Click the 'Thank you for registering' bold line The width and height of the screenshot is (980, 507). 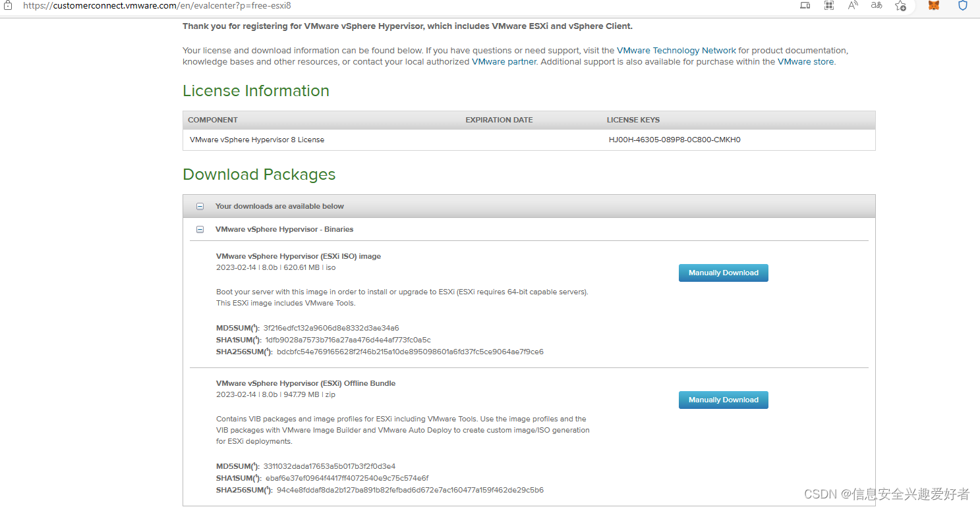coord(407,26)
